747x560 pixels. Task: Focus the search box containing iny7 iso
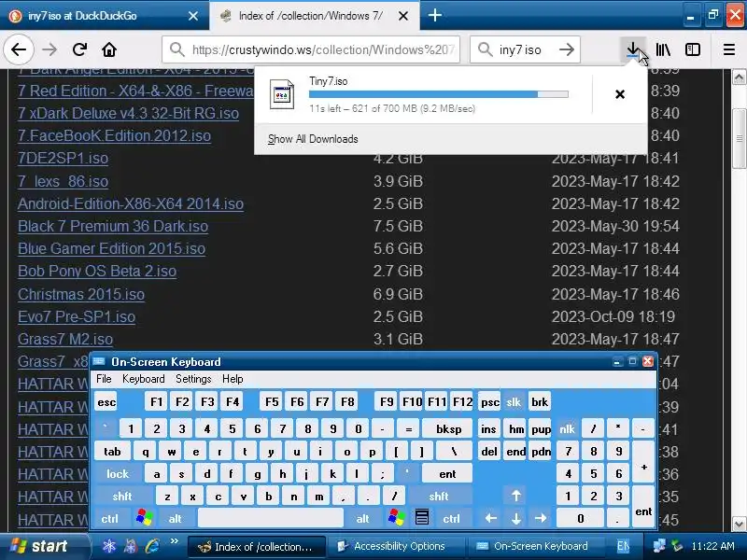[524, 49]
